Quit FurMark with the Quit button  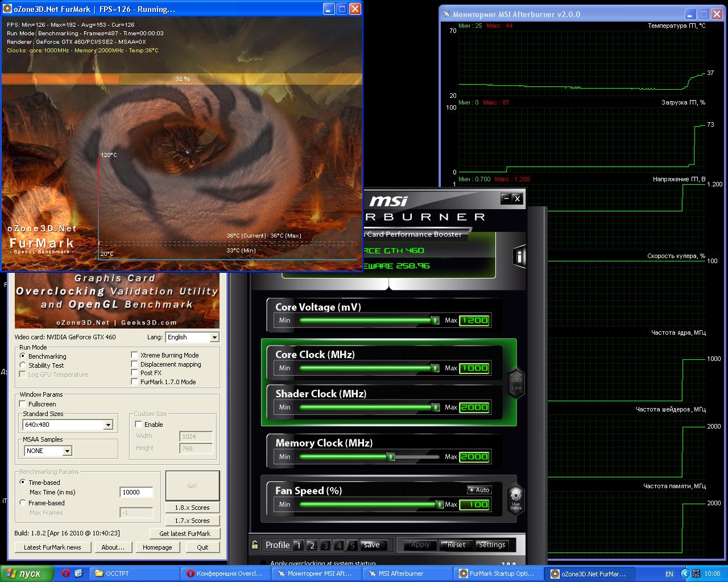click(x=202, y=547)
